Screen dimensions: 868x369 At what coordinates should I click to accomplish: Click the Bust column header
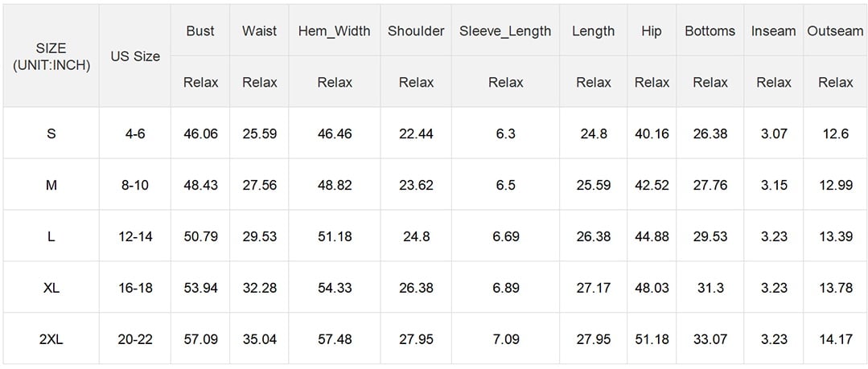pyautogui.click(x=200, y=31)
